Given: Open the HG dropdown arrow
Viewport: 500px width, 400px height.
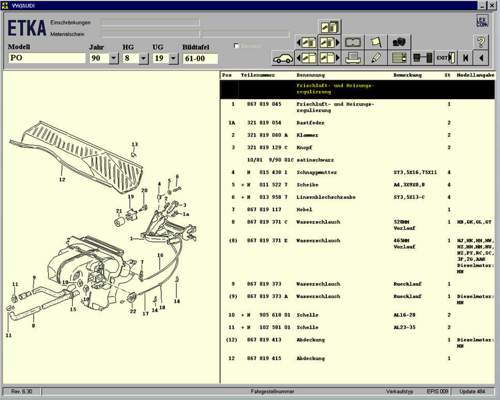Looking at the screenshot, I should click(143, 58).
